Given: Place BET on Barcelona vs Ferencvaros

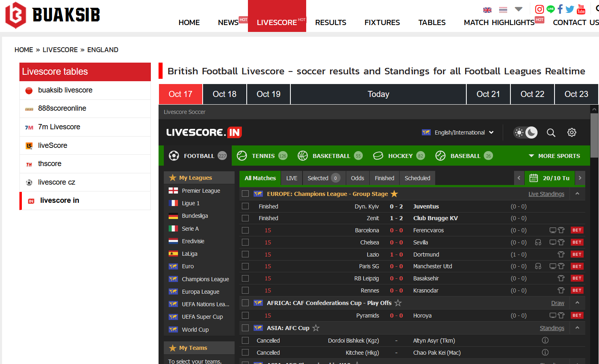Looking at the screenshot, I should coord(577,230).
